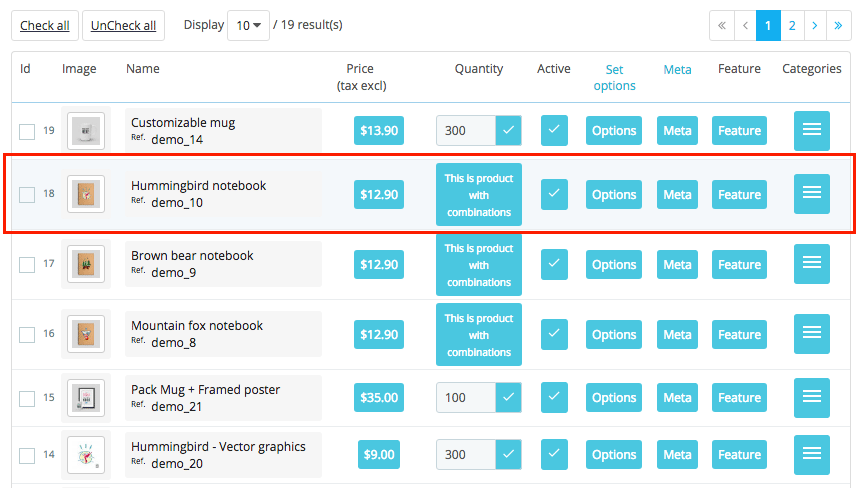This screenshot has width=858, height=488.
Task: Select checkbox for product id 19
Action: coord(27,131)
